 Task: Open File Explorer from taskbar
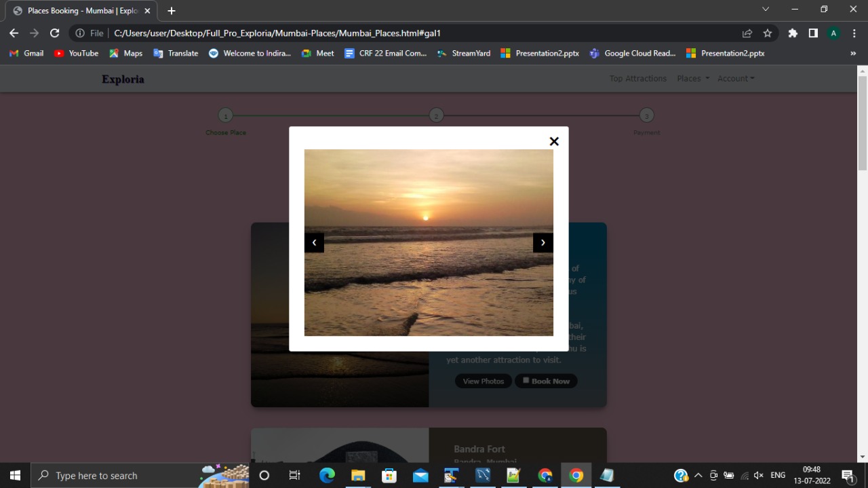click(358, 475)
